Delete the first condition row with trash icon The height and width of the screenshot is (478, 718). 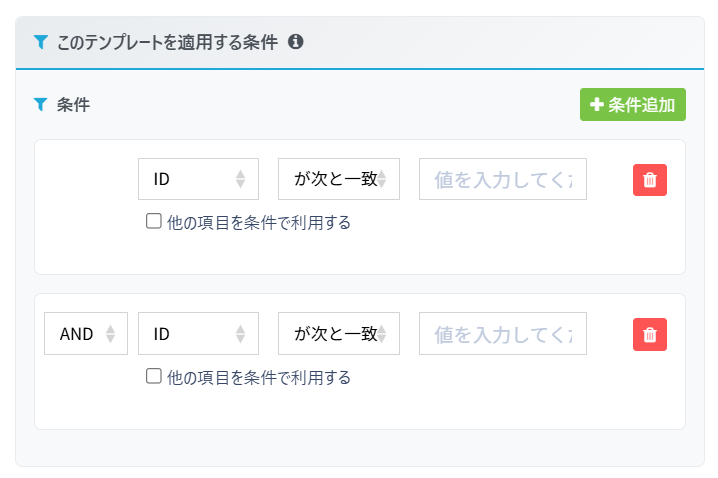pos(650,180)
